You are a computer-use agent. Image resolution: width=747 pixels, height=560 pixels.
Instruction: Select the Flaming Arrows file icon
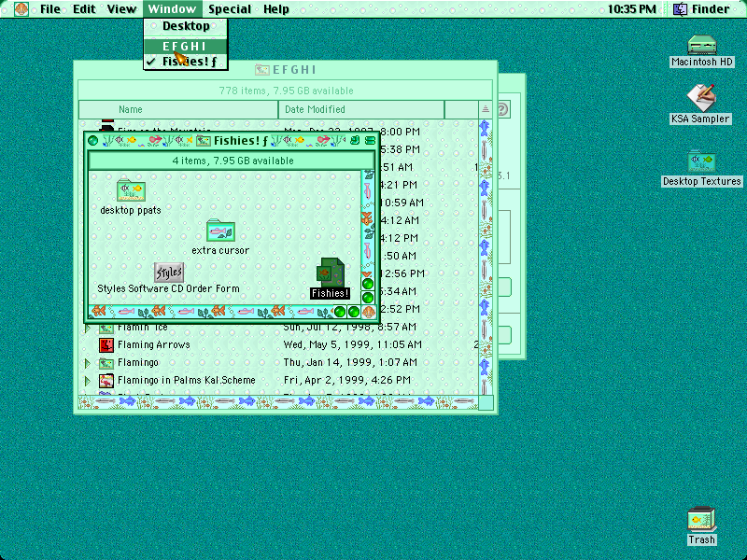pos(106,344)
